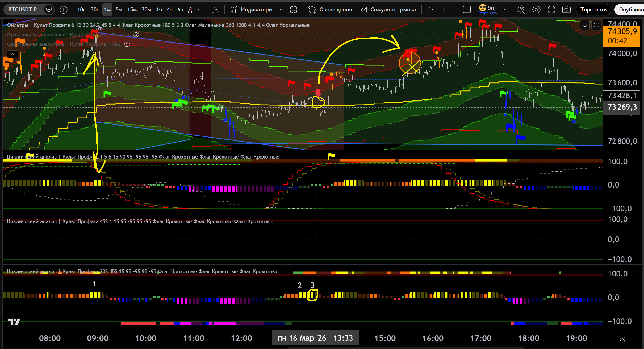Open the layout grid templates icon
Viewport: 644px width, 349px height.
tap(294, 10)
